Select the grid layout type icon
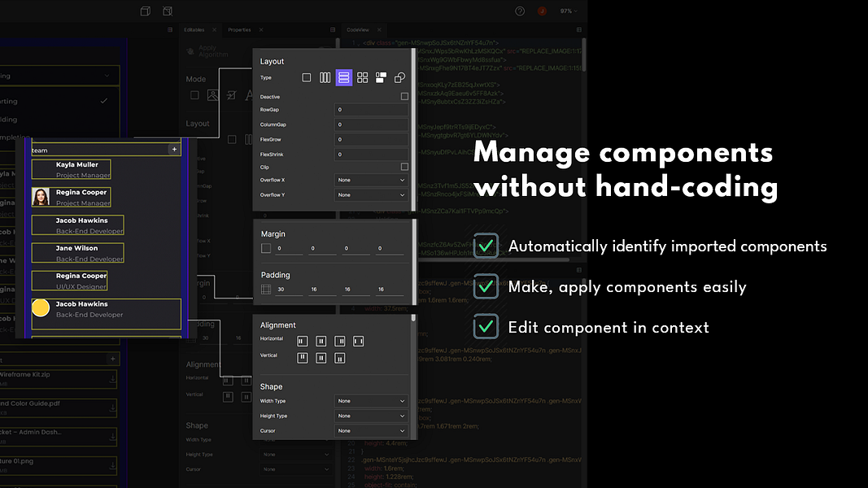 [363, 77]
